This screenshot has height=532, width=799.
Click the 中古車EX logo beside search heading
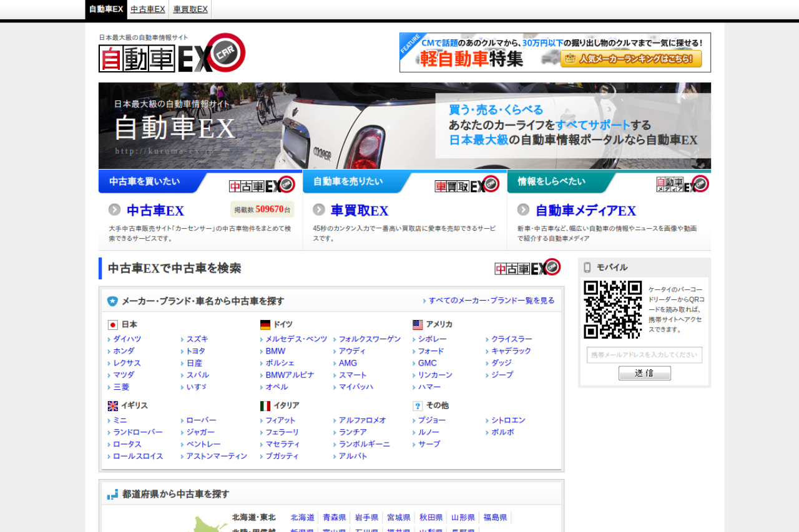(527, 268)
